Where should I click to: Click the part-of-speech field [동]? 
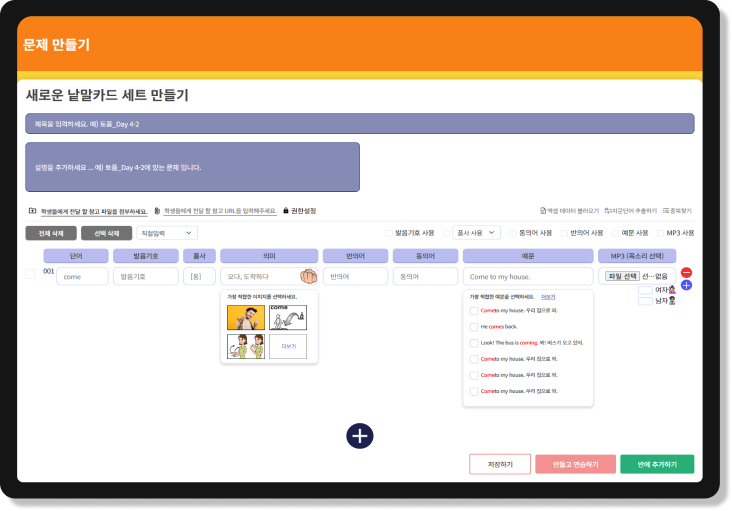pyautogui.click(x=199, y=276)
